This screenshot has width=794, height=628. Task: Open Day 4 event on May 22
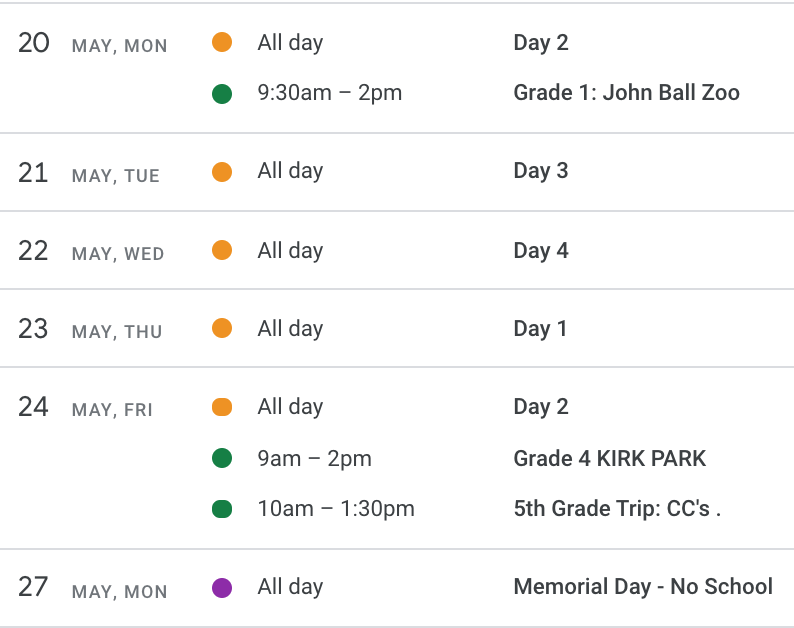click(x=541, y=251)
